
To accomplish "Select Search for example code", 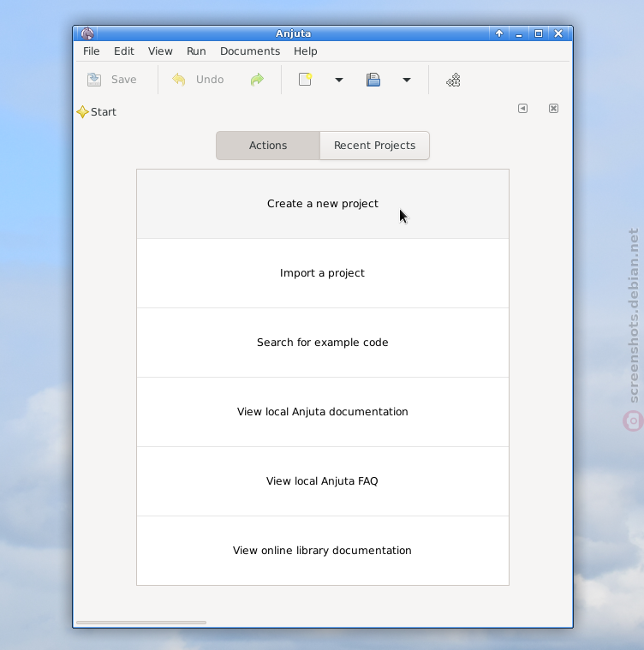I will (323, 343).
